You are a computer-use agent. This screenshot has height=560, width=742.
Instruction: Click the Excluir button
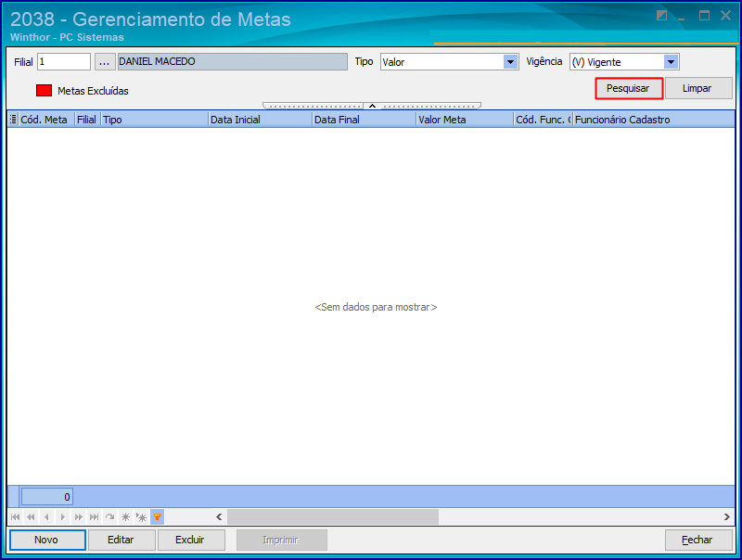pos(191,541)
